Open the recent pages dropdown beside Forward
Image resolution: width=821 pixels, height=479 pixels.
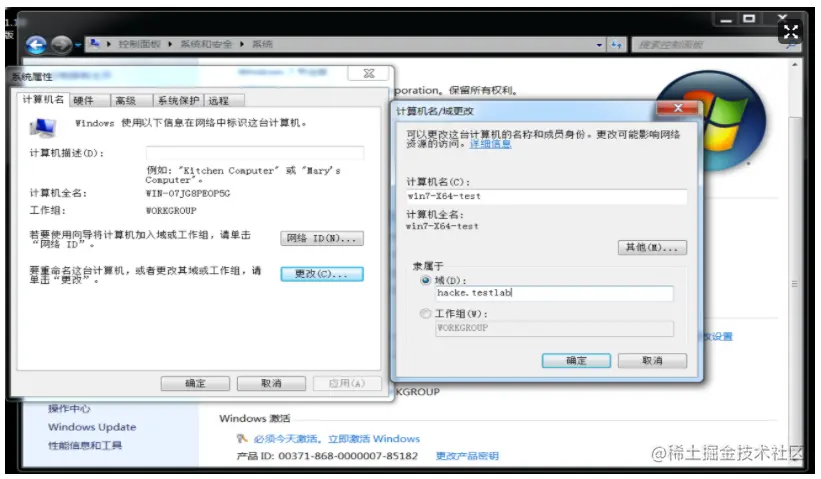[x=78, y=46]
